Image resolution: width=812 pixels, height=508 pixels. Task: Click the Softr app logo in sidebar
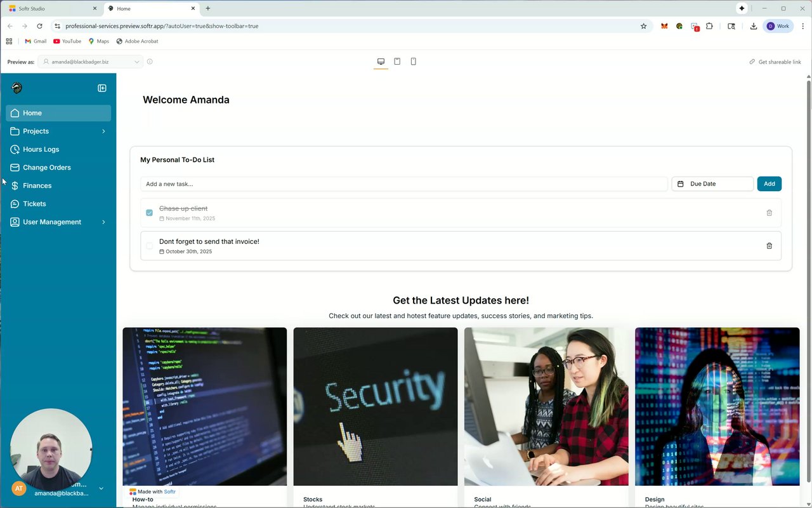tap(17, 88)
